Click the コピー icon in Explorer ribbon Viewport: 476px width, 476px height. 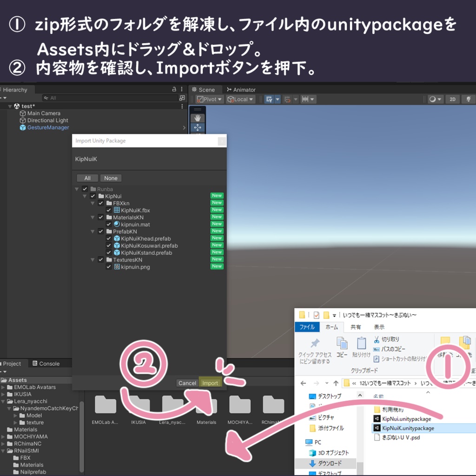click(x=342, y=344)
